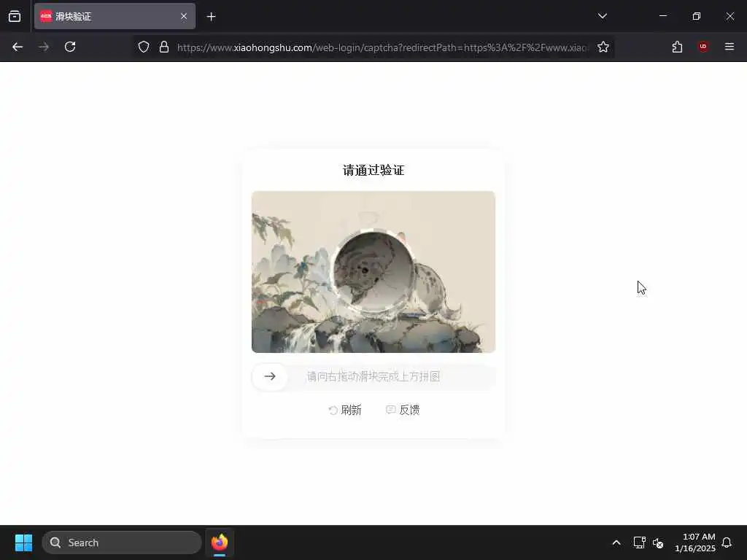The width and height of the screenshot is (747, 560).
Task: Click the forward navigation arrow
Action: tap(44, 47)
